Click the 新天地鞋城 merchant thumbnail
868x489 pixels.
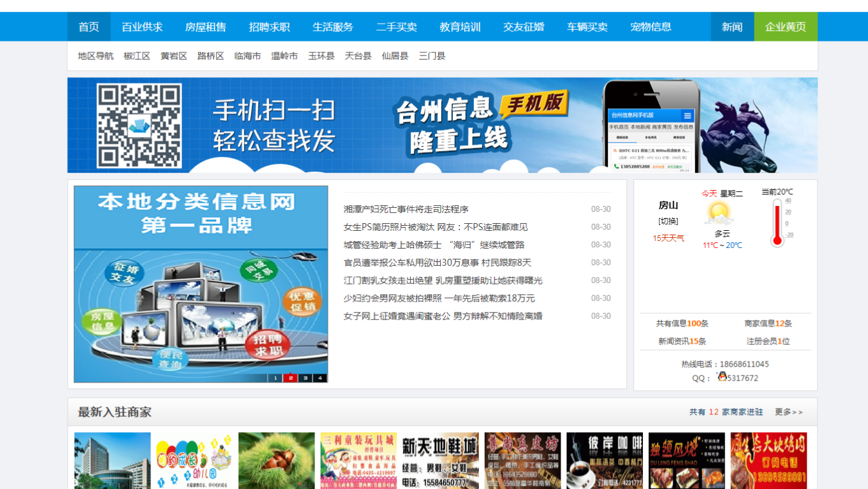coord(439,459)
